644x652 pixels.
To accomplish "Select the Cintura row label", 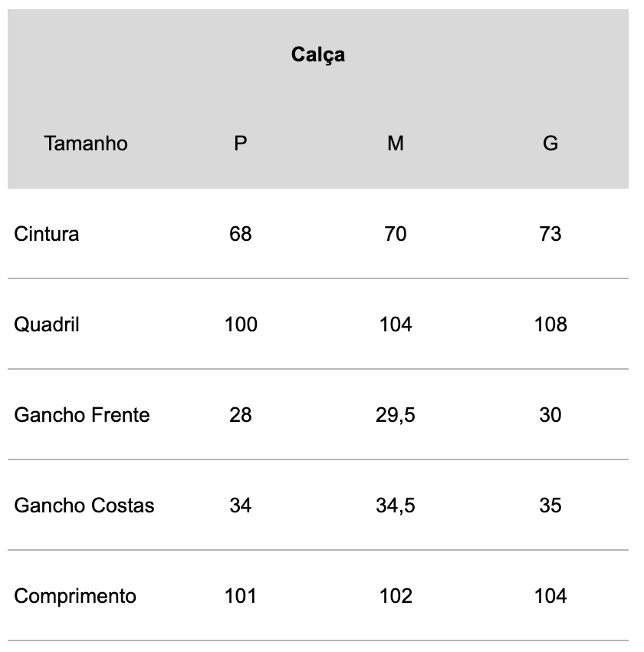I will [47, 234].
